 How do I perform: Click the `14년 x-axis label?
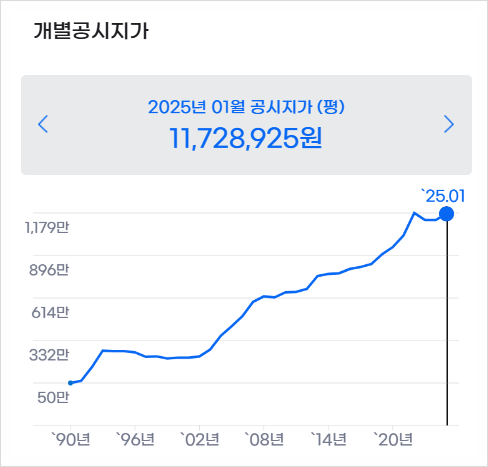coord(328,440)
